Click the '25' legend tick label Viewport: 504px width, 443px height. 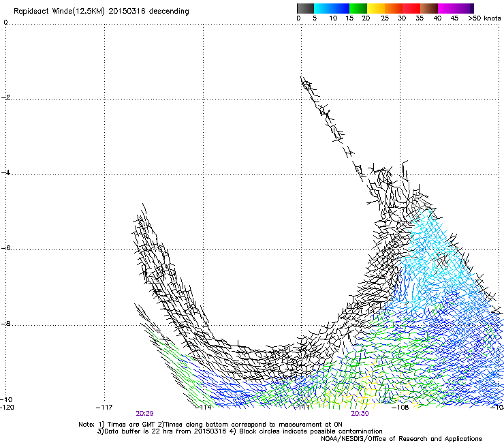[x=385, y=18]
